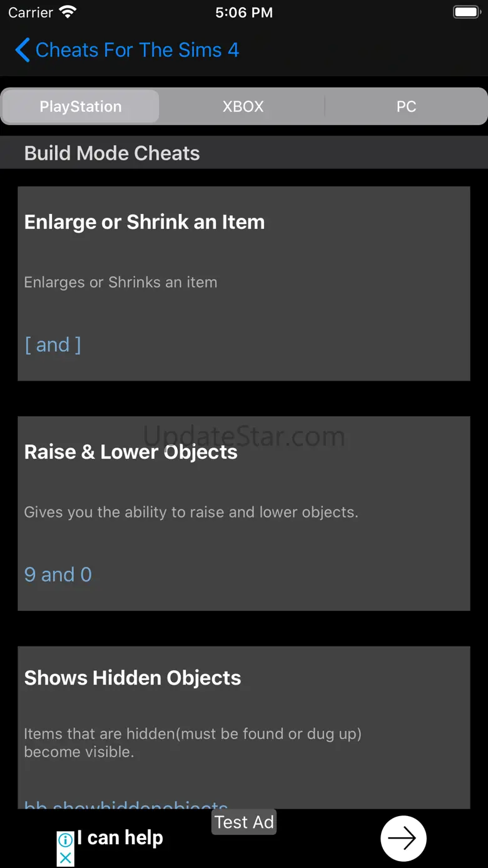Close the ad with the X icon
The image size is (488, 868).
(x=66, y=858)
